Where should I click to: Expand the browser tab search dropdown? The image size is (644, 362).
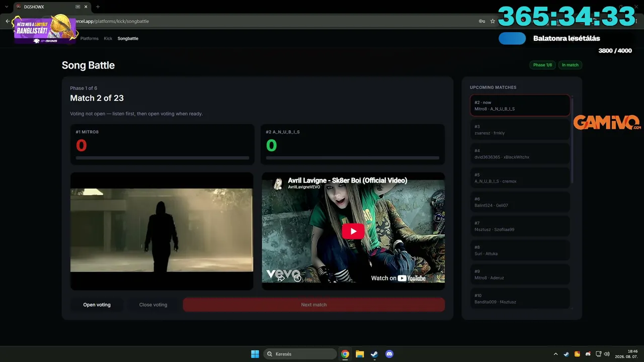6,7
